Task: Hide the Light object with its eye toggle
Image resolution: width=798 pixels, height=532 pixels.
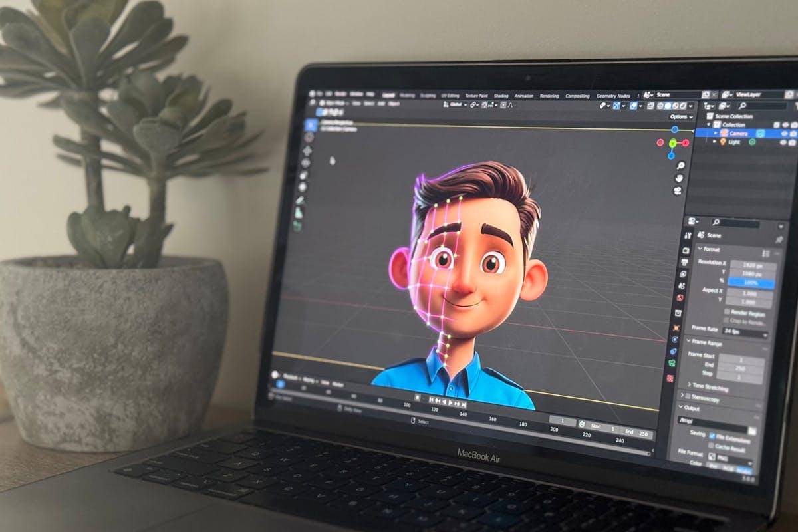Action: (x=784, y=142)
